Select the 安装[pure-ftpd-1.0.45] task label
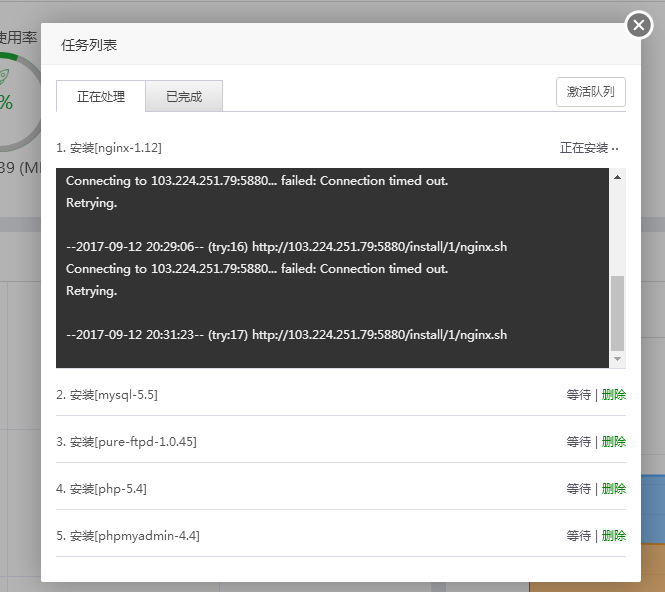The height and width of the screenshot is (592, 665). 126,442
